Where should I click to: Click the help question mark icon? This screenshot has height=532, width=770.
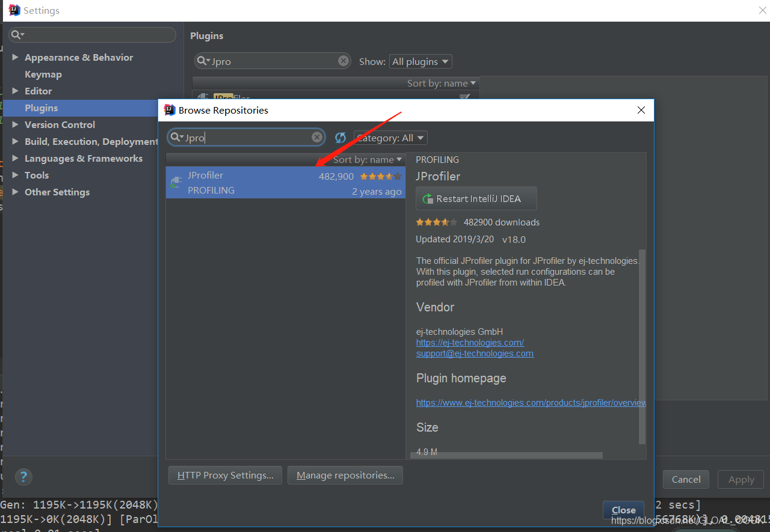pos(23,477)
